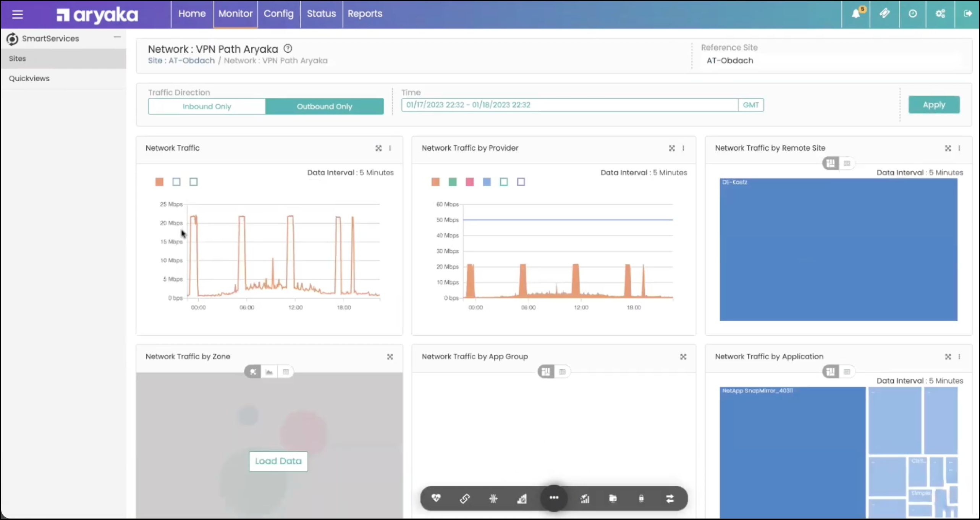Click the SmartServices logo icon in sidebar
Image resolution: width=980 pixels, height=520 pixels.
point(12,39)
